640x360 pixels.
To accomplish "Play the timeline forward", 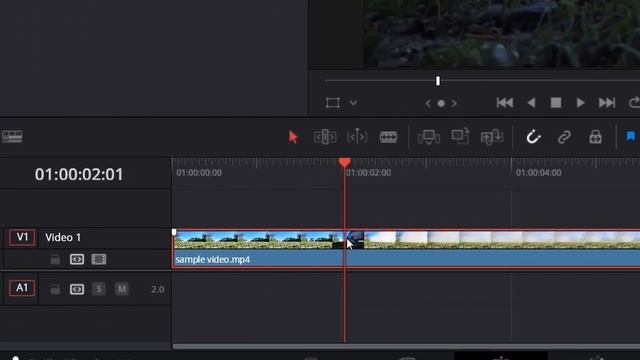I will pos(580,103).
